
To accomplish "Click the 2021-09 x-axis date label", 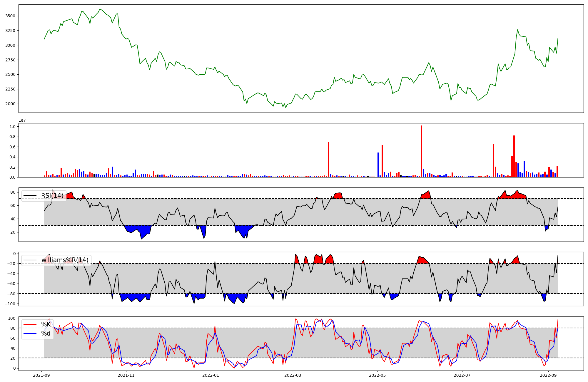I will 41,375.
